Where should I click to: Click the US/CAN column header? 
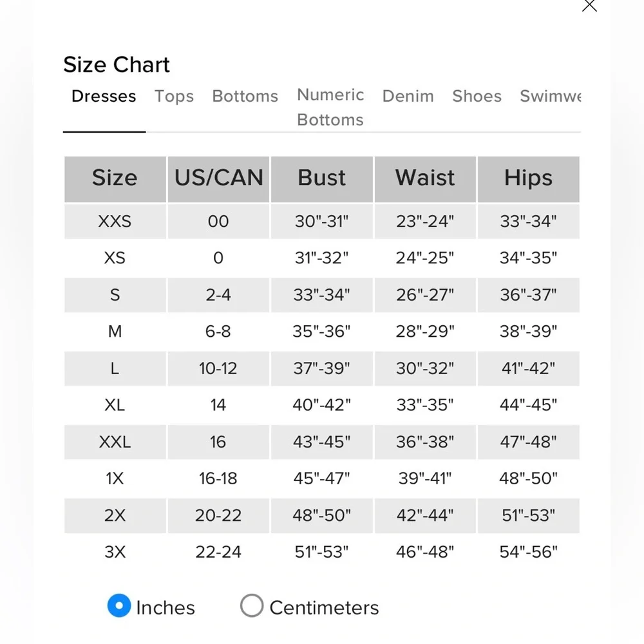click(218, 178)
